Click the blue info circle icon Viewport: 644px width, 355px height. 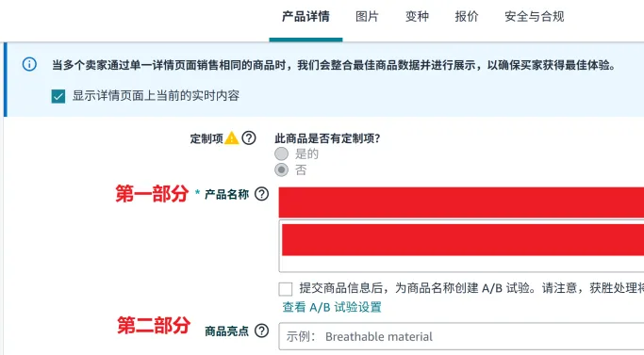(29, 64)
